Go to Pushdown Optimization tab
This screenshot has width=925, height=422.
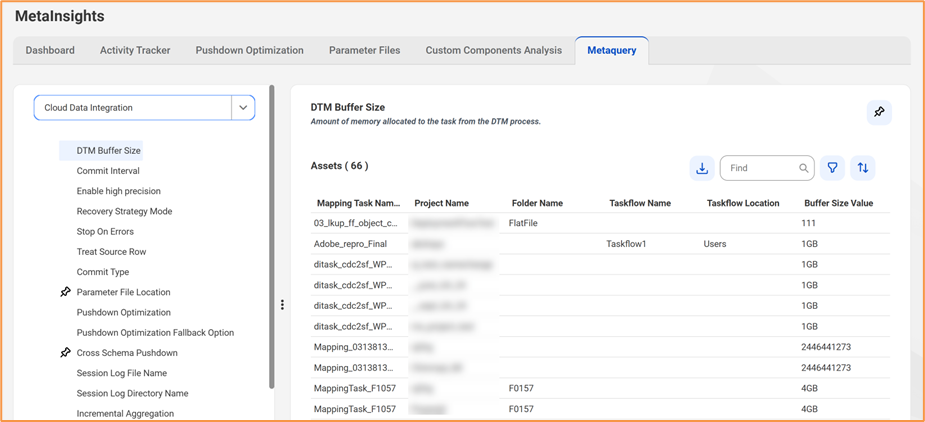coord(250,50)
